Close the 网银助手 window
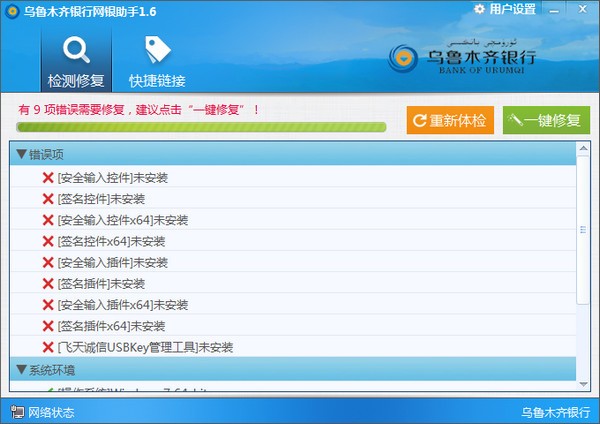600x424 pixels. pos(583,9)
